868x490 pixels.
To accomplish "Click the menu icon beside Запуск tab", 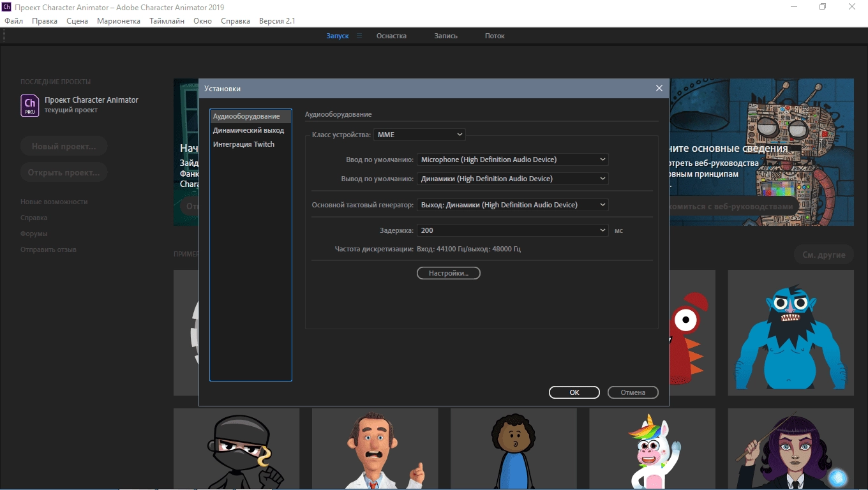I will point(359,36).
